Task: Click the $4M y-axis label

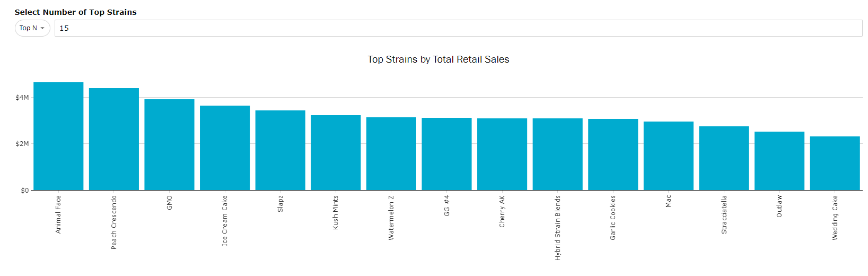Action: [22, 98]
